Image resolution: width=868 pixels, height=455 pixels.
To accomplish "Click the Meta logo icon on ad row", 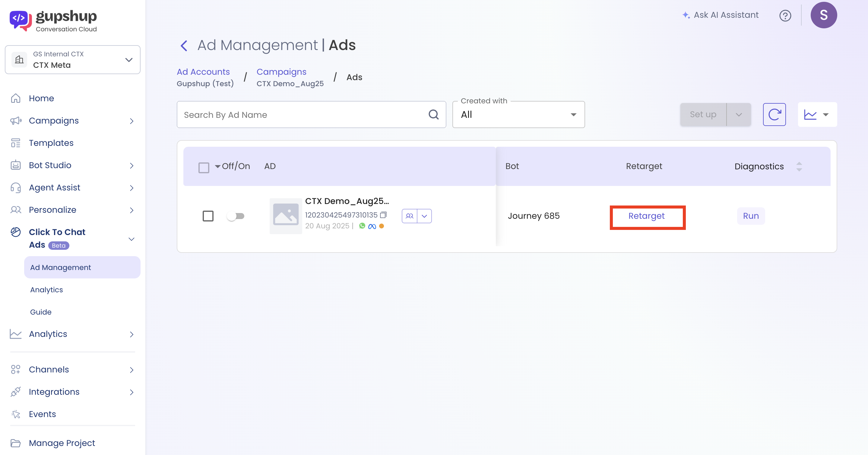I will (x=372, y=226).
